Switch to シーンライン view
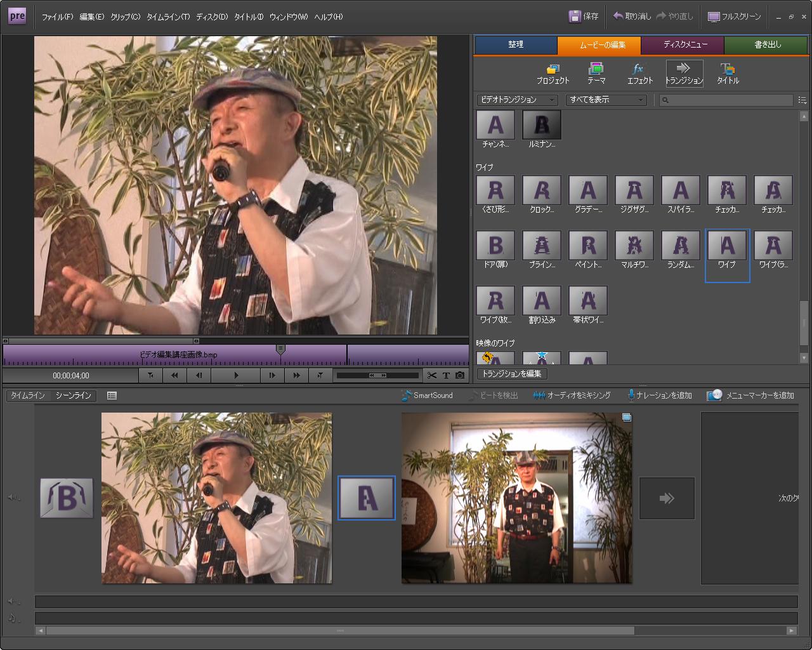The width and height of the screenshot is (812, 650). point(74,395)
